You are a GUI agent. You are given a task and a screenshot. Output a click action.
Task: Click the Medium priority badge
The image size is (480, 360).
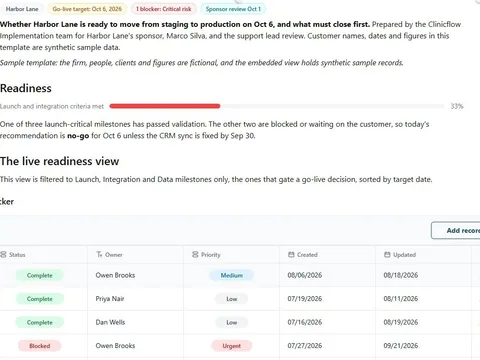(x=231, y=275)
